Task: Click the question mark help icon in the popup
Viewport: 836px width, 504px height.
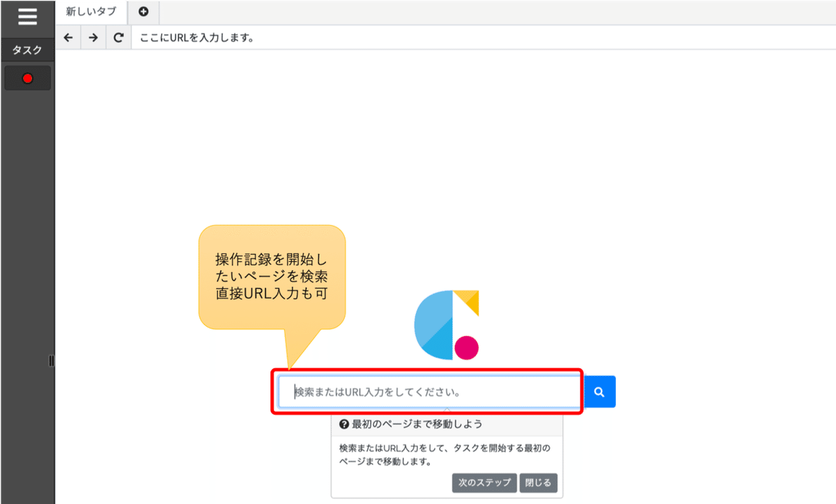Action: point(344,425)
